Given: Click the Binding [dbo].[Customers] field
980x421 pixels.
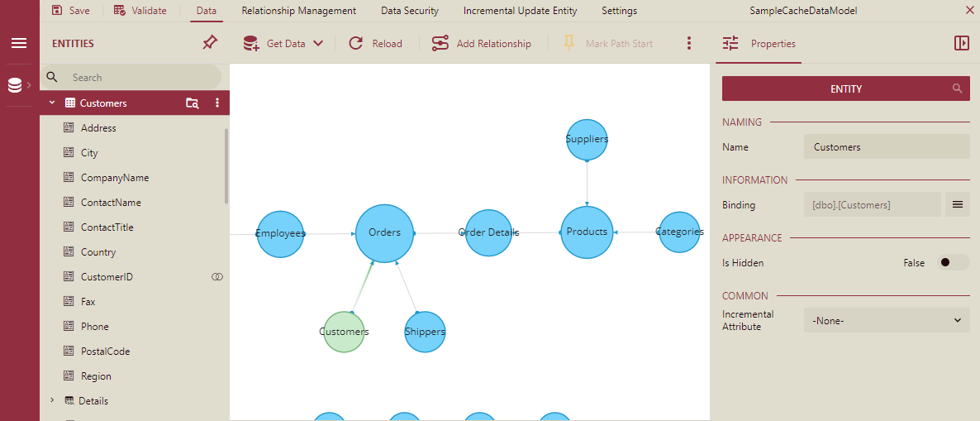Looking at the screenshot, I should [872, 204].
